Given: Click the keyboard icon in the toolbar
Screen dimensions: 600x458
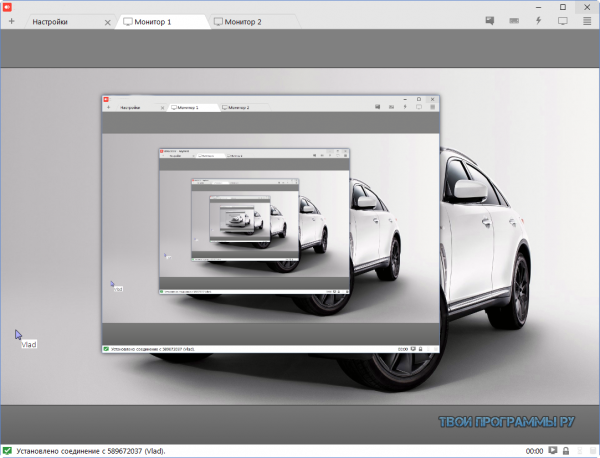Looking at the screenshot, I should pyautogui.click(x=514, y=20).
